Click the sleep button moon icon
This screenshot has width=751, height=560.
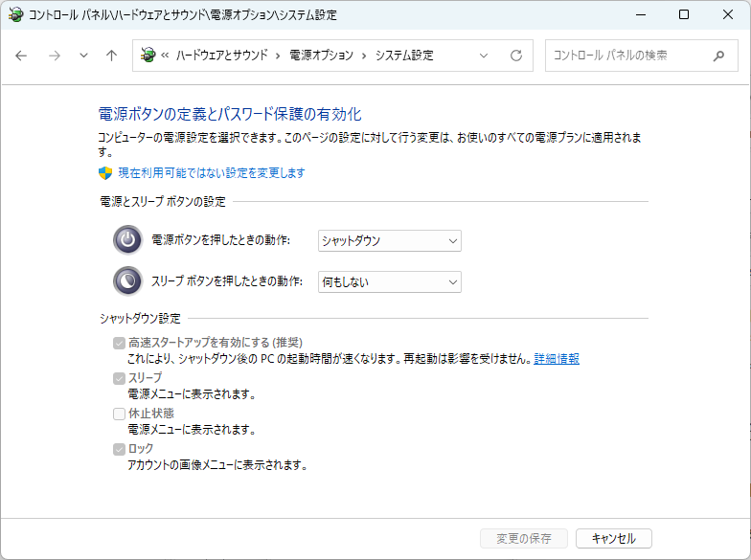[127, 281]
